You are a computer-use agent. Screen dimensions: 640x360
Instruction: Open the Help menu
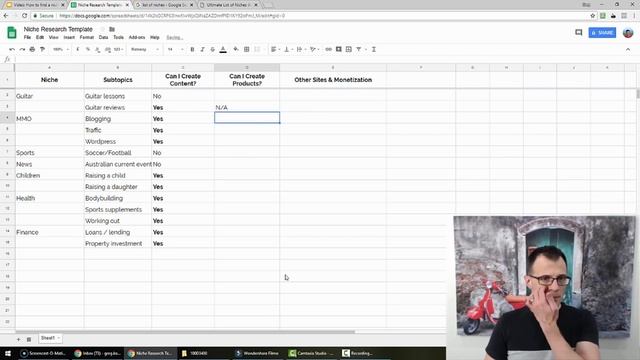coord(155,37)
